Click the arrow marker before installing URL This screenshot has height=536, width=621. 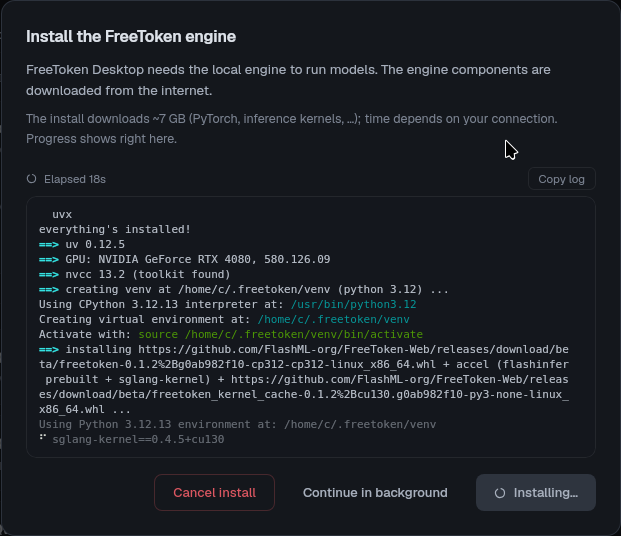[49, 349]
